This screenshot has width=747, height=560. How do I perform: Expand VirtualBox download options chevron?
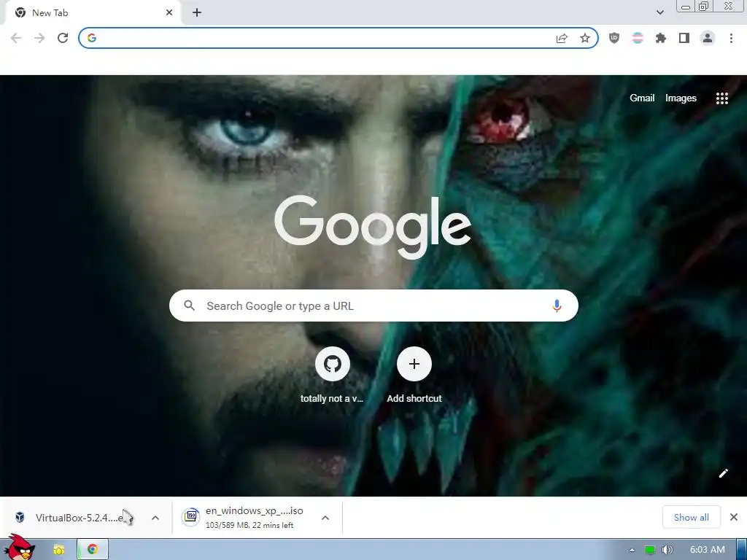tap(155, 518)
